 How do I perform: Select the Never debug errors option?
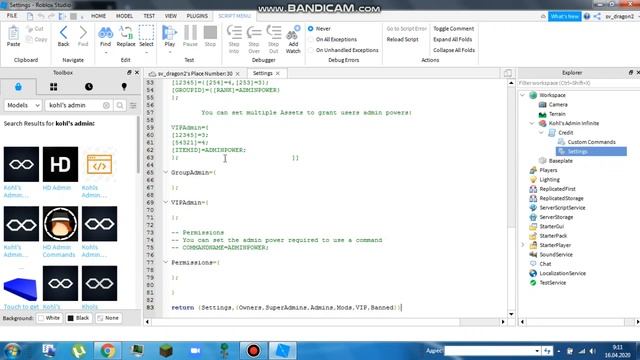pos(311,29)
